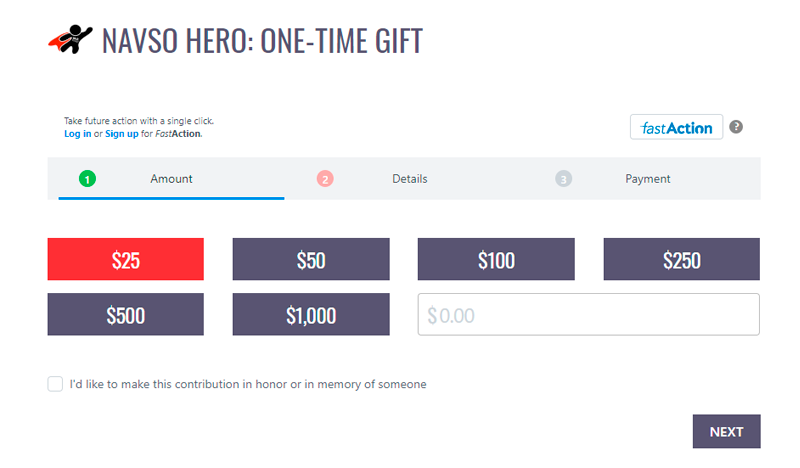Pick the $100 donation button
The height and width of the screenshot is (468, 800).
pyautogui.click(x=496, y=259)
